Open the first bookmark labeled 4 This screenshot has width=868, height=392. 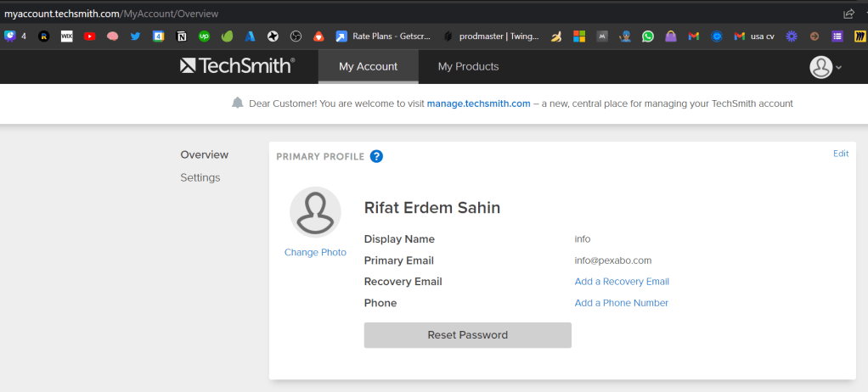pos(15,36)
